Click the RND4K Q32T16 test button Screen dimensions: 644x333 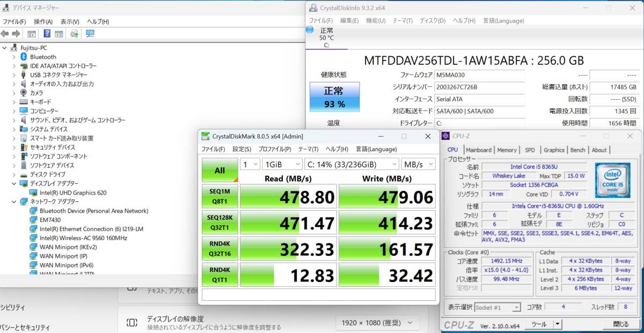tap(220, 249)
